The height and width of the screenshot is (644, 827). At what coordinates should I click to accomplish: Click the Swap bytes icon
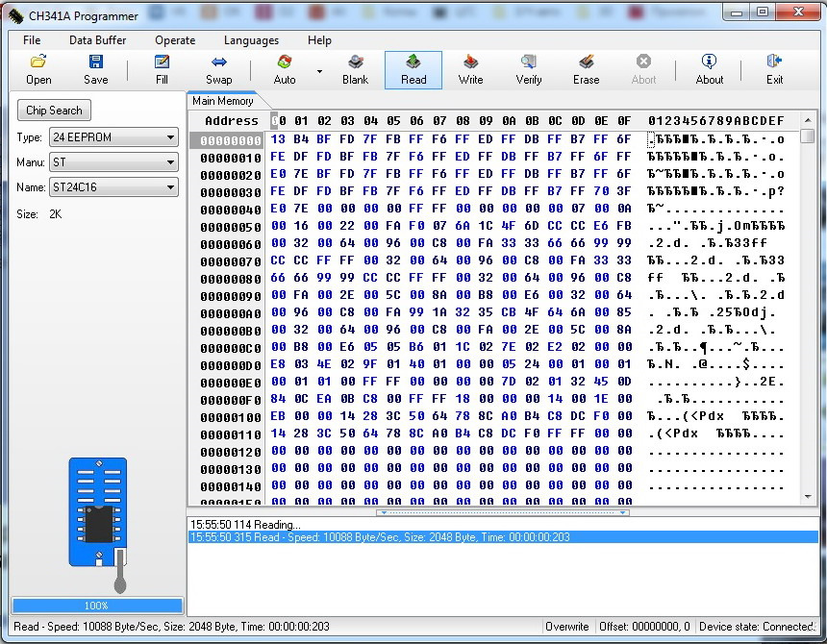(x=218, y=69)
